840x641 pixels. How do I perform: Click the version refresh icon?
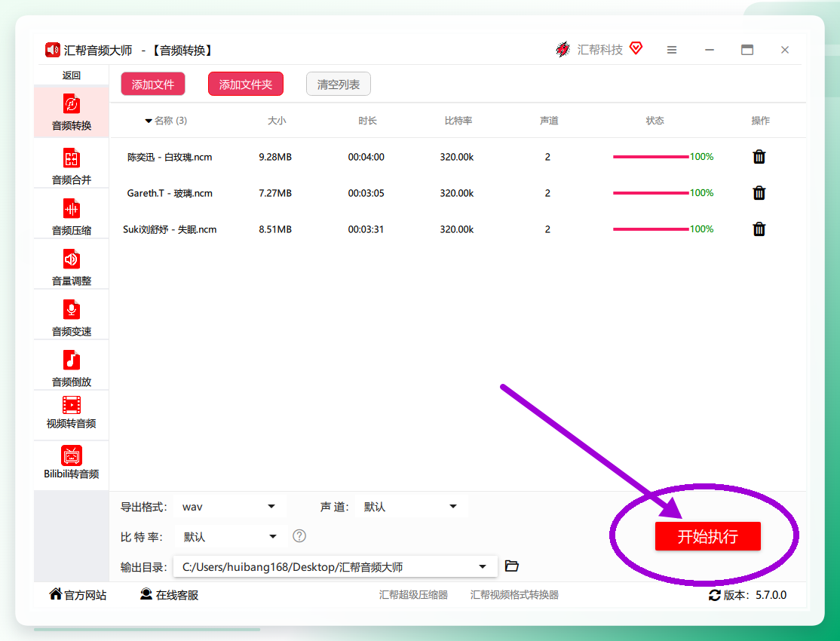tap(715, 595)
